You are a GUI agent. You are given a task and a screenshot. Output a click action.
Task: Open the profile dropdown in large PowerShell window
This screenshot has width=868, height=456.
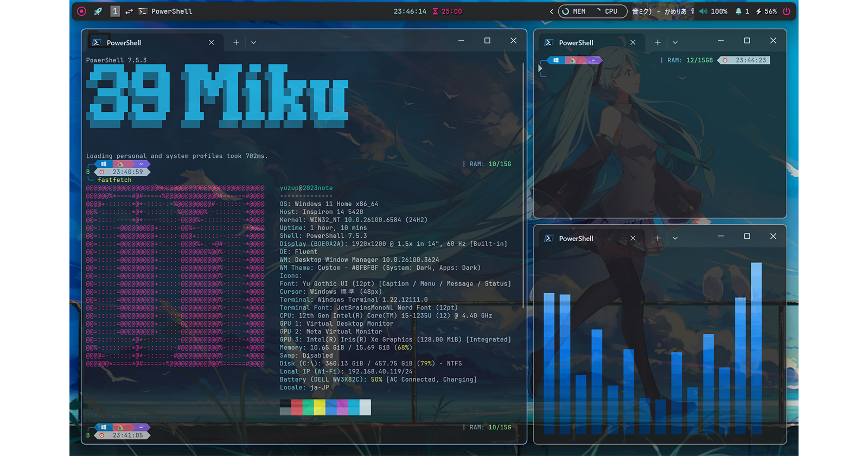pyautogui.click(x=253, y=42)
